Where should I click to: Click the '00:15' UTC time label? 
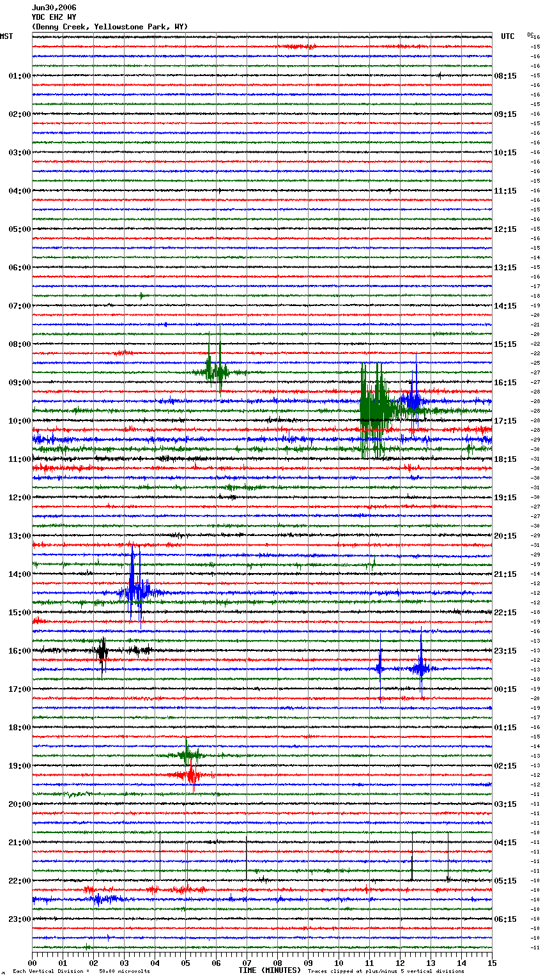click(505, 689)
